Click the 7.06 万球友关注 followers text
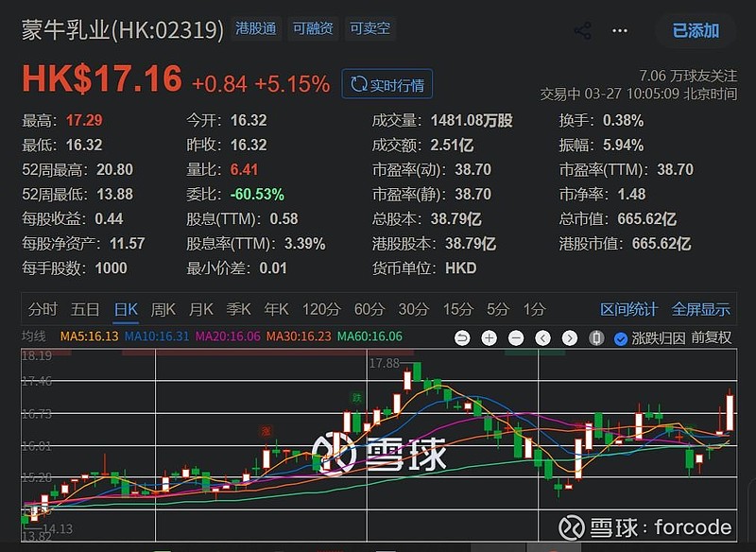This screenshot has width=756, height=552. pyautogui.click(x=688, y=76)
